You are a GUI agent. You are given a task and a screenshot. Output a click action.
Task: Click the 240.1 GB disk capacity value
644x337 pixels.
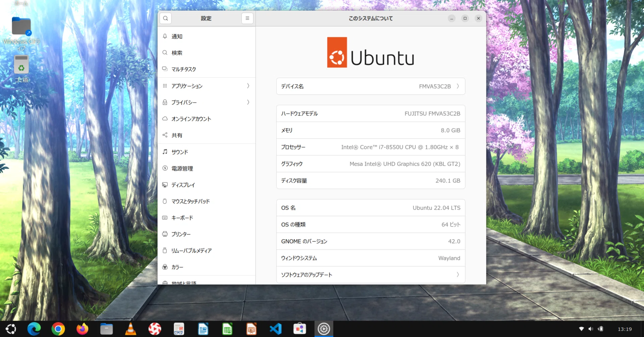pos(448,181)
